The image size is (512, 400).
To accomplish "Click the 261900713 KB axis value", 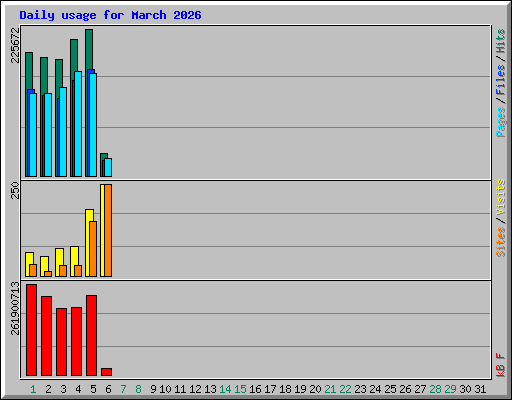I will click(15, 308).
